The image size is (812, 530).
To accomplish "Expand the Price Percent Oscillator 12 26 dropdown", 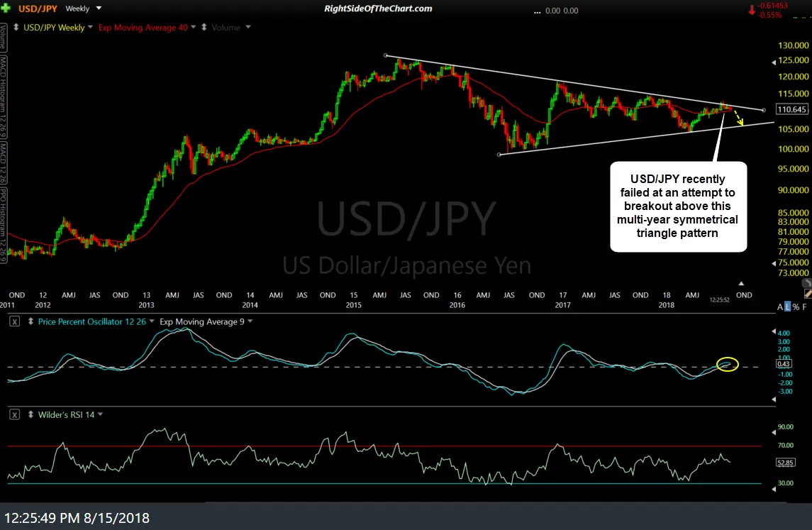I will pyautogui.click(x=152, y=321).
